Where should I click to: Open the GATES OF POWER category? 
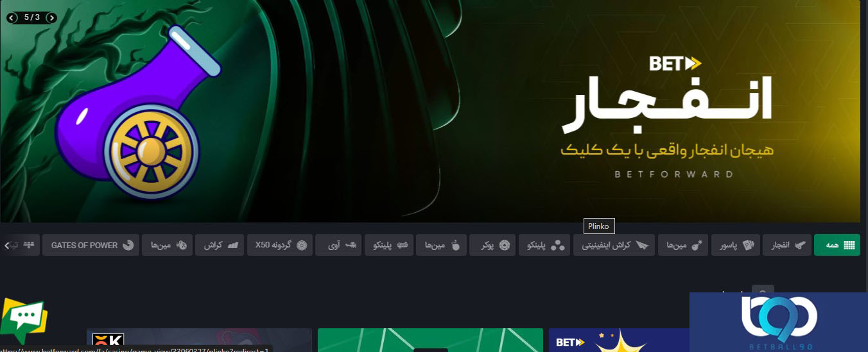coord(91,245)
